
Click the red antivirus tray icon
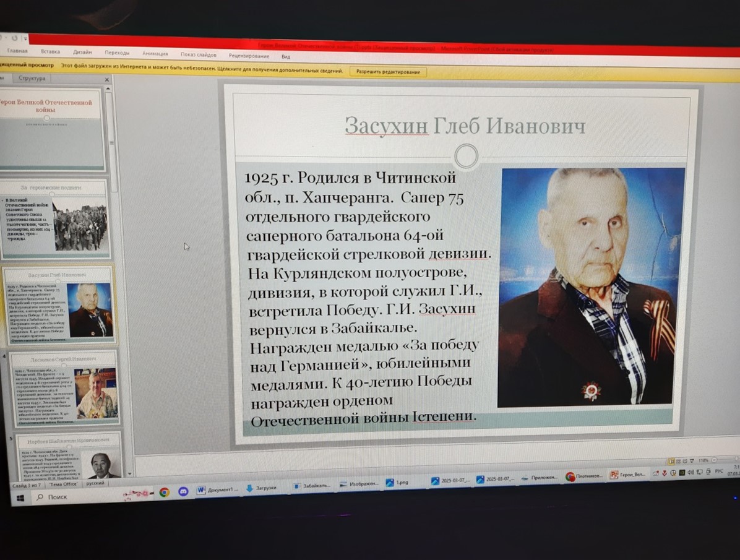[665, 473]
